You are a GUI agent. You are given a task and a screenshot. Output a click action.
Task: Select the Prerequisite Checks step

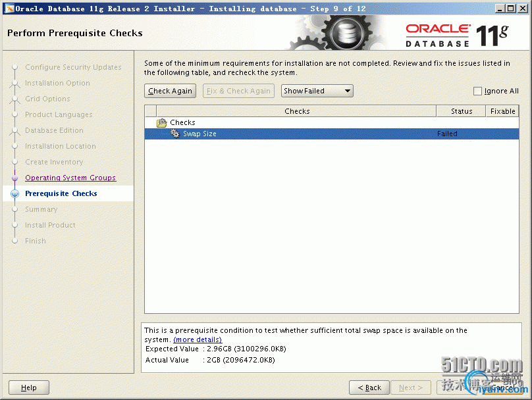point(61,193)
